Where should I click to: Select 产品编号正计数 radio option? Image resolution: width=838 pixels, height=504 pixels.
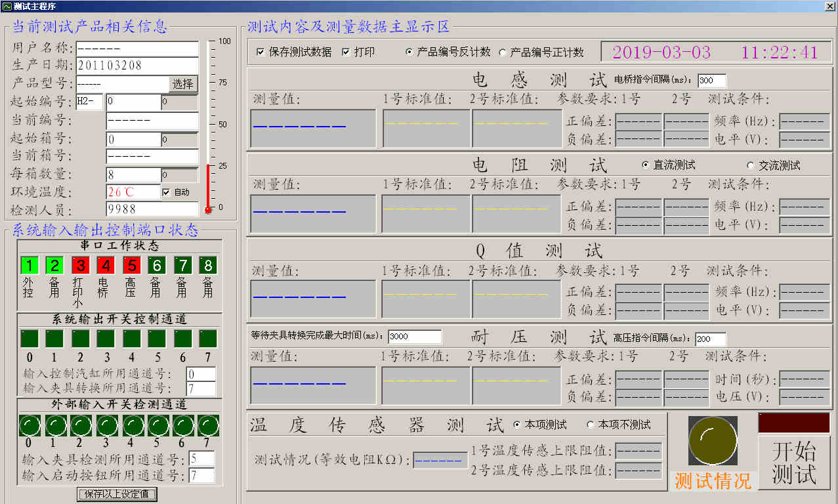coord(503,52)
